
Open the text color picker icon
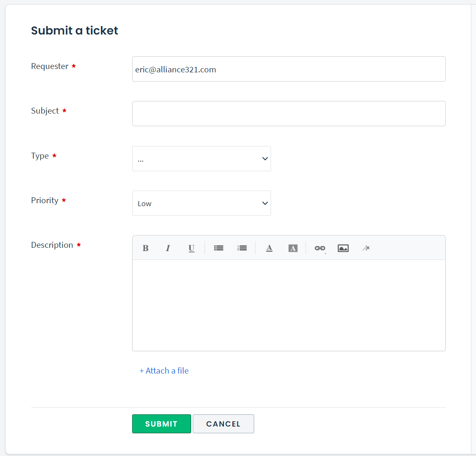(269, 248)
